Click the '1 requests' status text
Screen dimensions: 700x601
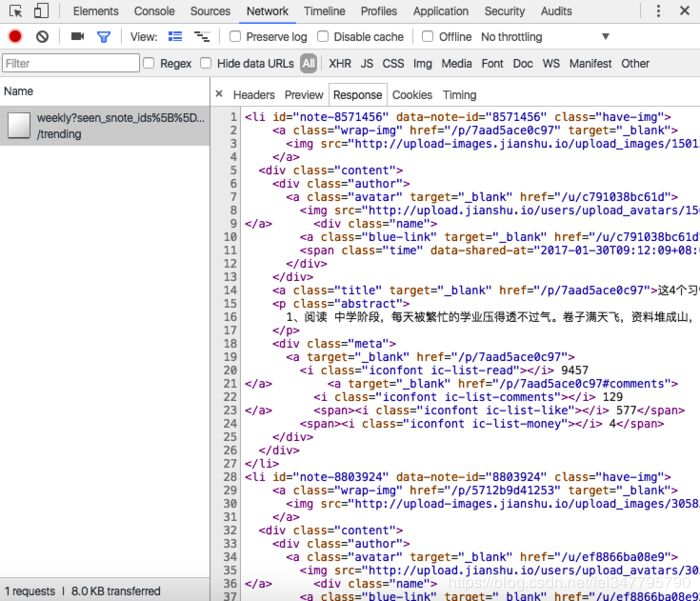[29, 591]
